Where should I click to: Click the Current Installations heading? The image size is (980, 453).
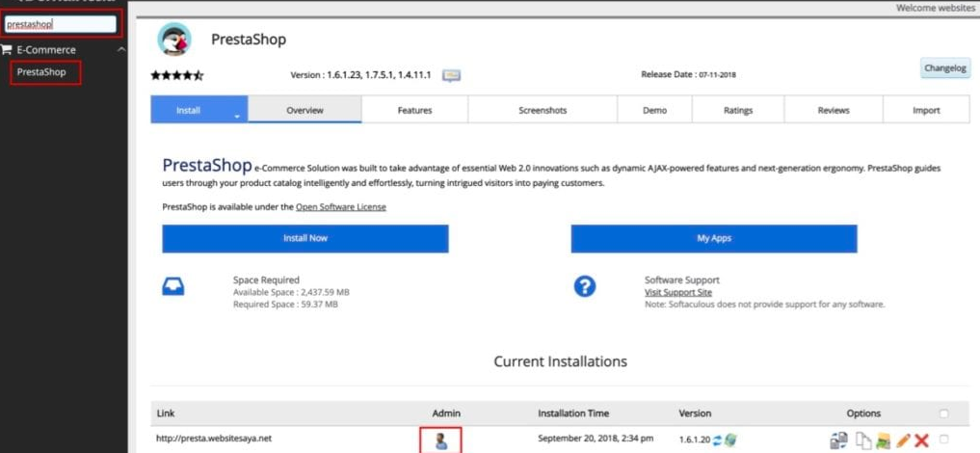point(561,361)
